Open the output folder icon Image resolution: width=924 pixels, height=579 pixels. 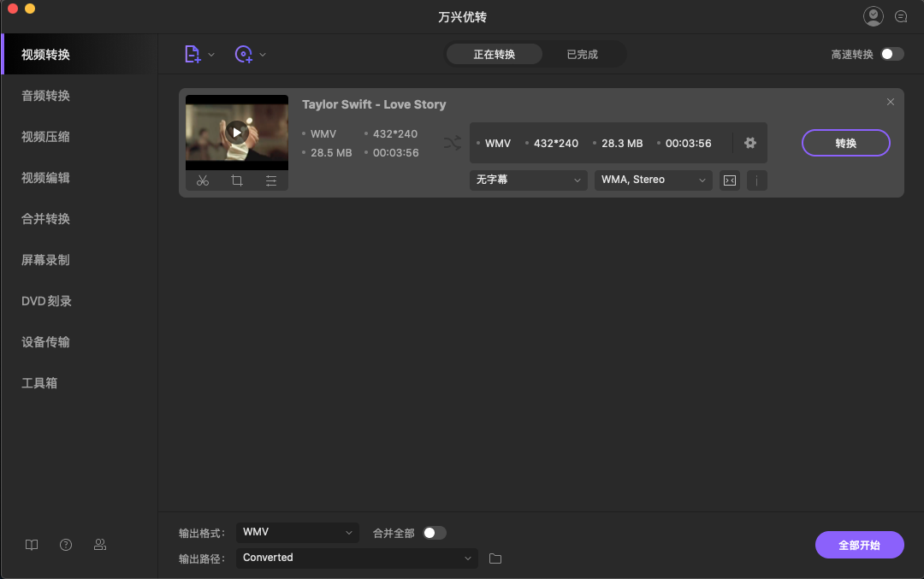[495, 558]
